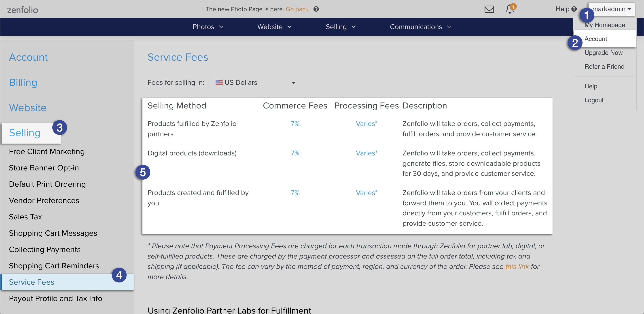Choose Refer a Friend menu item
Screen dimensions: 644x314
604,66
